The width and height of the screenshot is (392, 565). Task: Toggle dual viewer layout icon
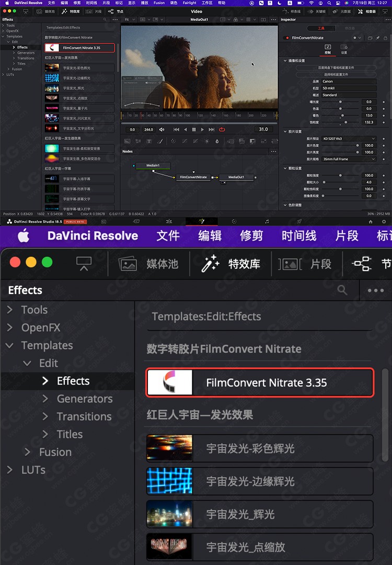tap(263, 19)
